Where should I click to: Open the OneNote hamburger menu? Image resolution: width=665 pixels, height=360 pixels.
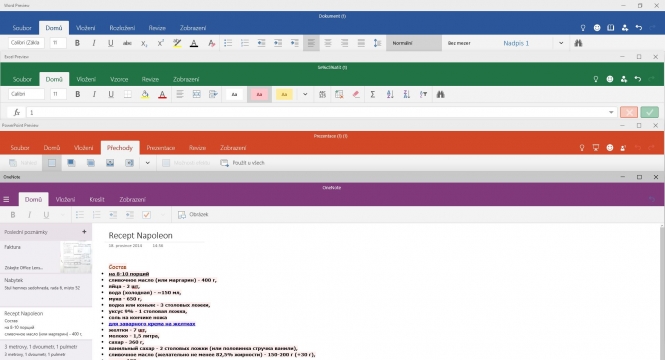pos(6,199)
